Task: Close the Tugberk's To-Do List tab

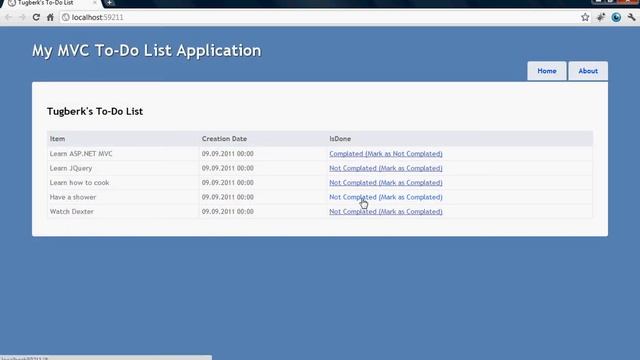Action: point(95,3)
